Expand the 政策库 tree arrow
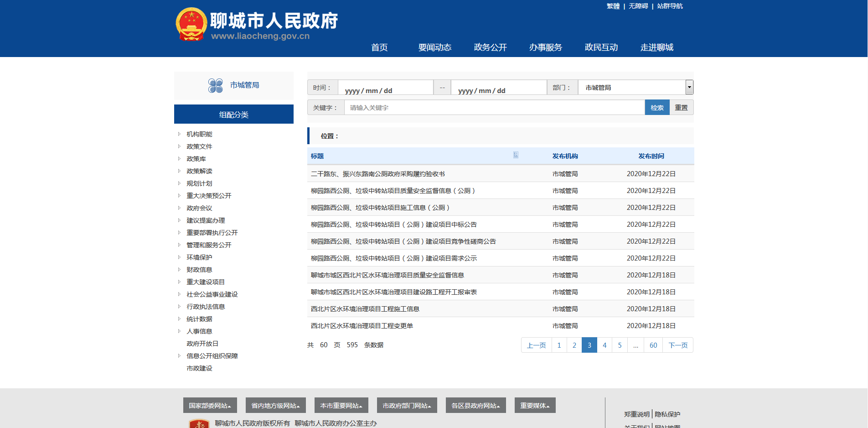Viewport: 868px width, 428px height. 179,159
